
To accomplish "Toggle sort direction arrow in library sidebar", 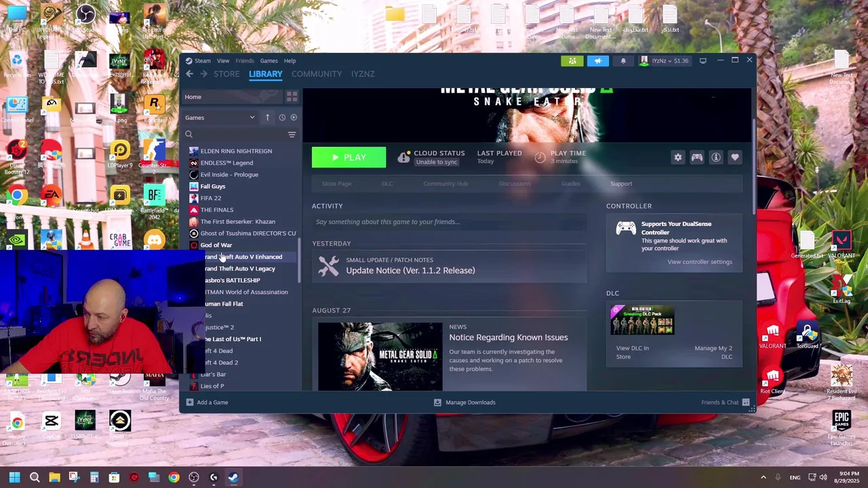I will tap(267, 117).
